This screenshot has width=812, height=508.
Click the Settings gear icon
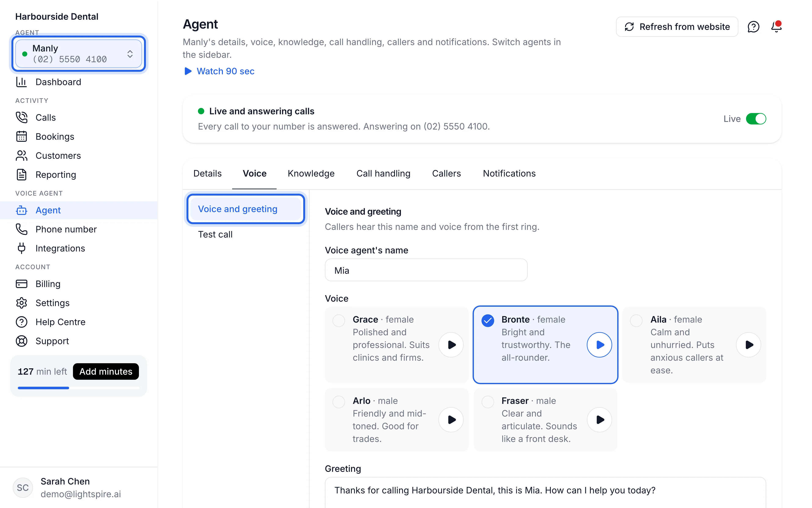22,303
